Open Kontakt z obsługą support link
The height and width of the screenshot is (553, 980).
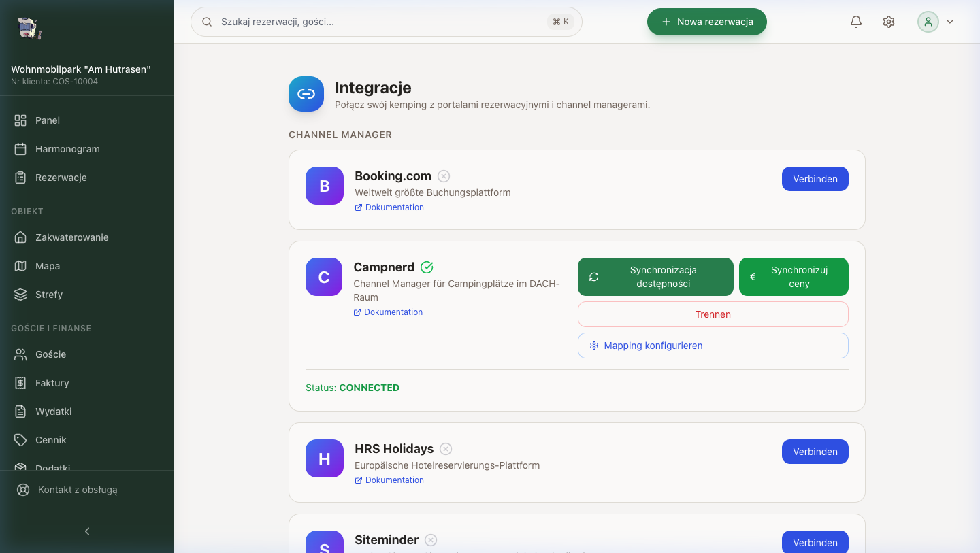87,490
